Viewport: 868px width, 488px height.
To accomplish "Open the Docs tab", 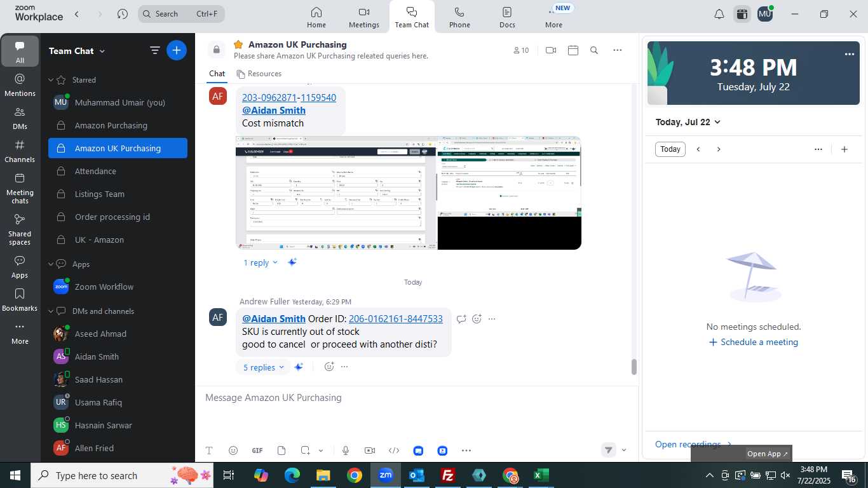I will coord(507,17).
